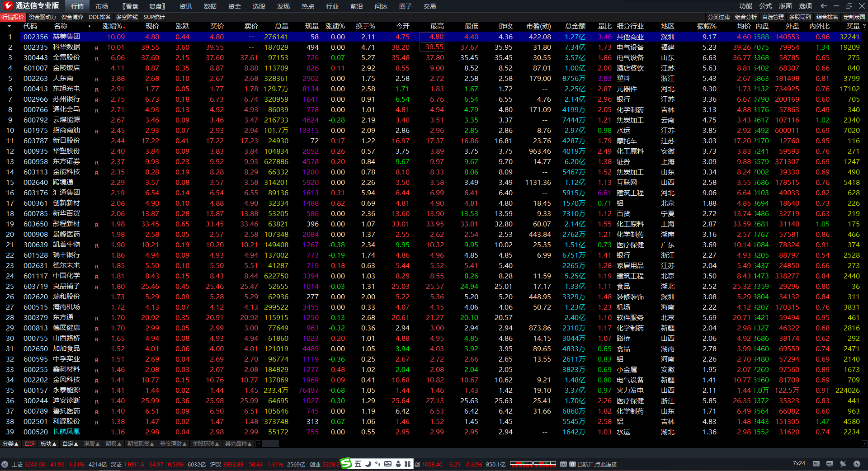Open the 市场 main menu tab
The height and width of the screenshot is (471, 868).
click(x=102, y=6)
